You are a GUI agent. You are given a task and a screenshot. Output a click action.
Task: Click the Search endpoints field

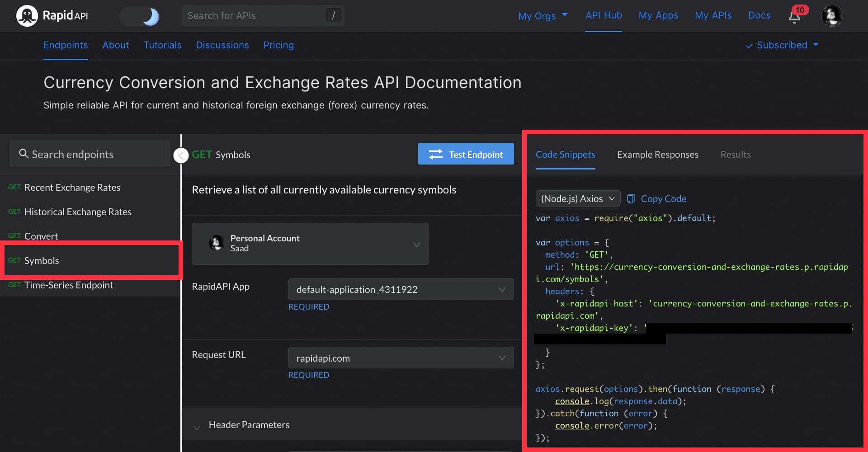90,154
